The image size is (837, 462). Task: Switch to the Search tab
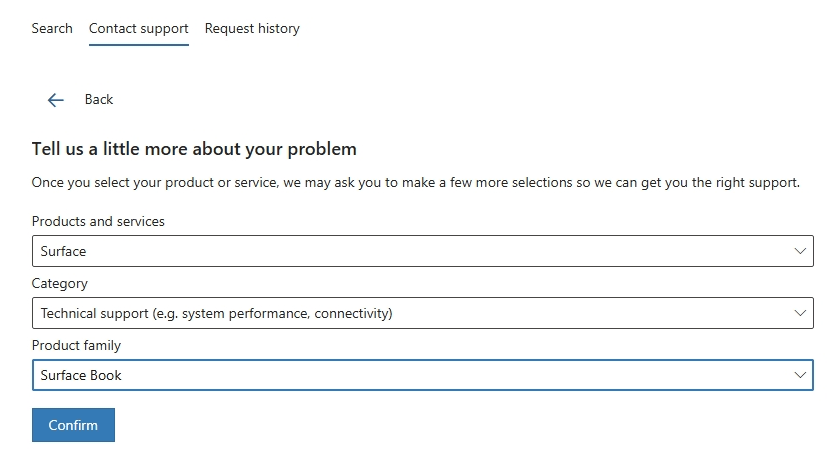tap(52, 28)
